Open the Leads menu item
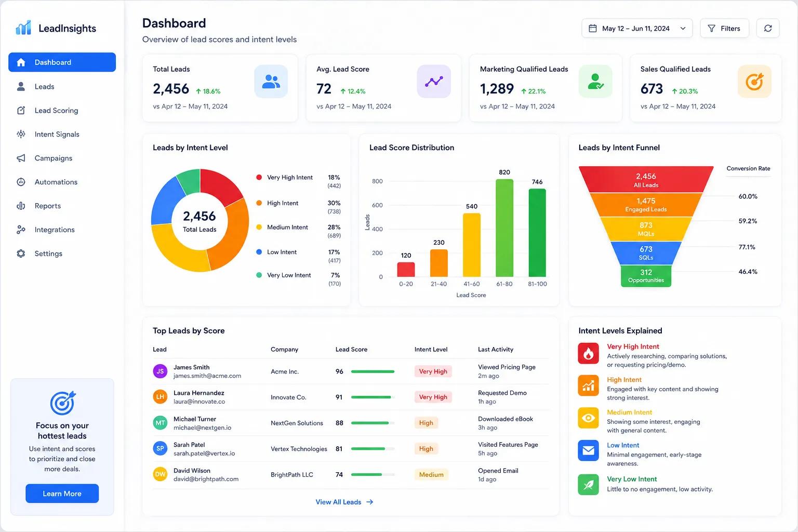 (x=62, y=86)
